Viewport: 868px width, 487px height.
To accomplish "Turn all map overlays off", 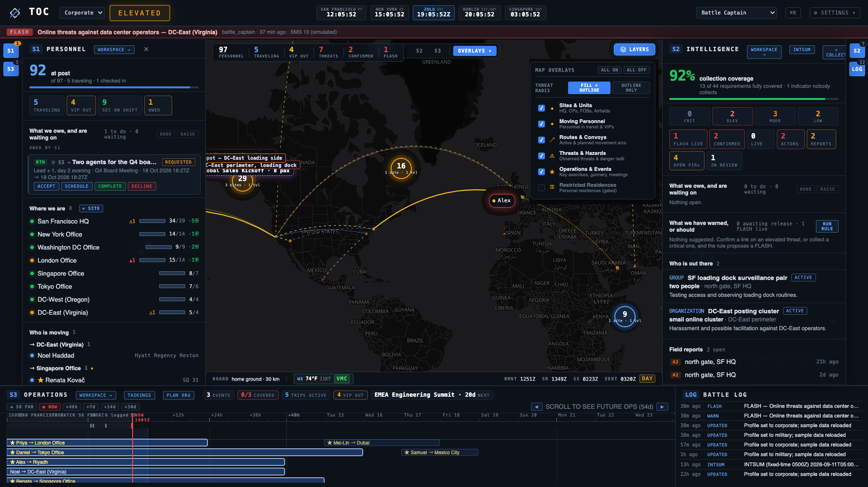I will [x=637, y=70].
